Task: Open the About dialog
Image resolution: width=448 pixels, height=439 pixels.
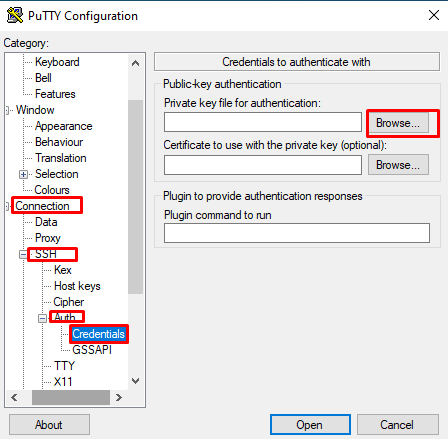Action: tap(49, 425)
